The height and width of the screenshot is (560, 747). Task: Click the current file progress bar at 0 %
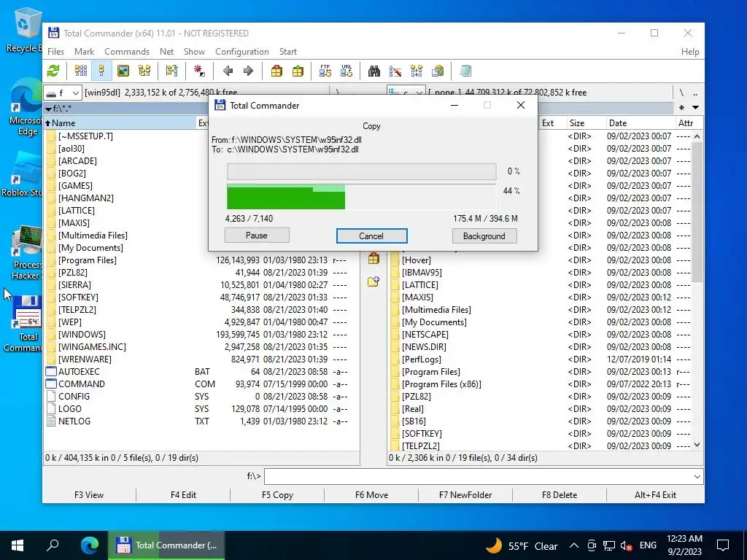[x=362, y=171]
